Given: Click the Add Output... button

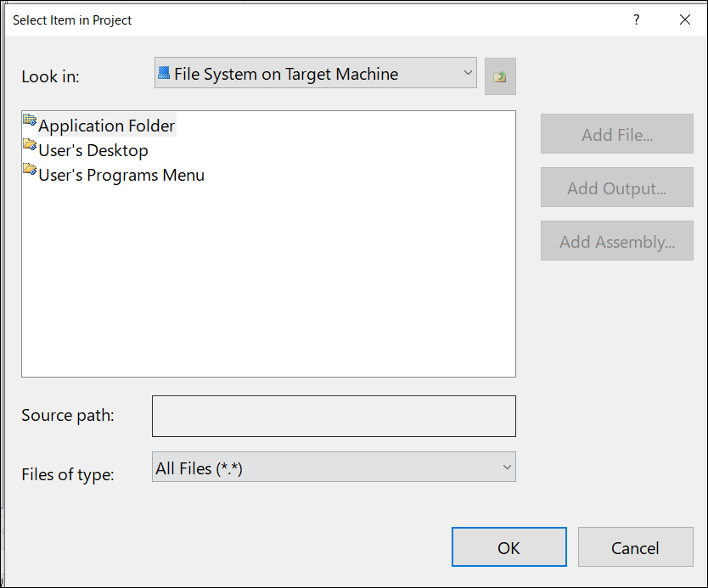Looking at the screenshot, I should pyautogui.click(x=617, y=188).
